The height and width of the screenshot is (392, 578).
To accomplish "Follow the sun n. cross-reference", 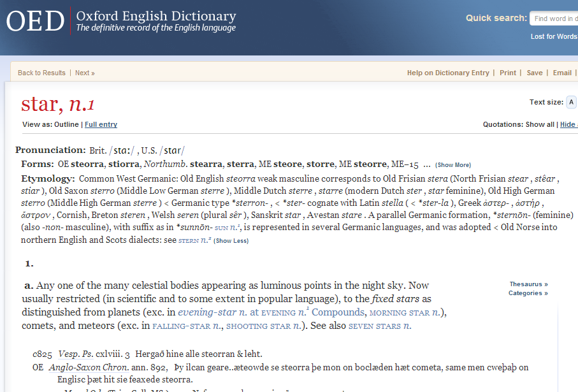I will (x=228, y=228).
